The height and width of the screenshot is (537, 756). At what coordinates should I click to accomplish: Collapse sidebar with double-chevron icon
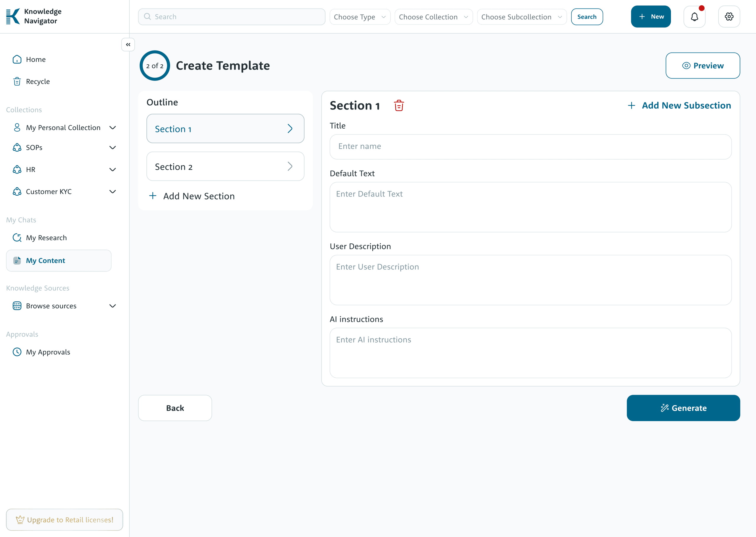coord(128,44)
